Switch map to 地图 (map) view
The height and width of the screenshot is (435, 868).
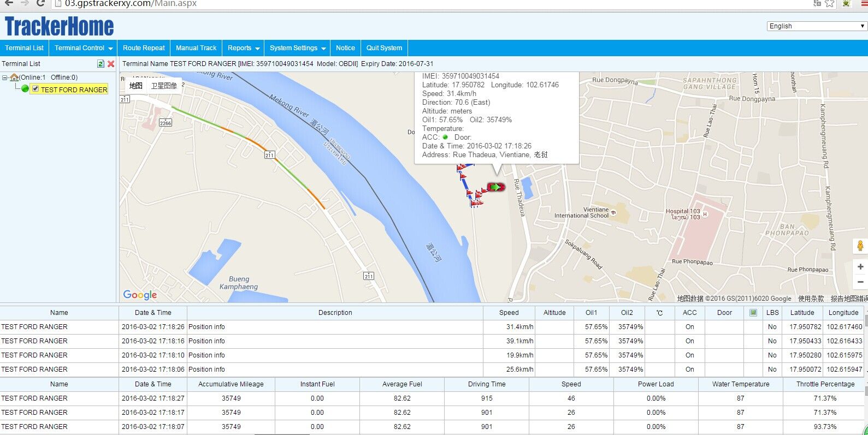point(136,86)
